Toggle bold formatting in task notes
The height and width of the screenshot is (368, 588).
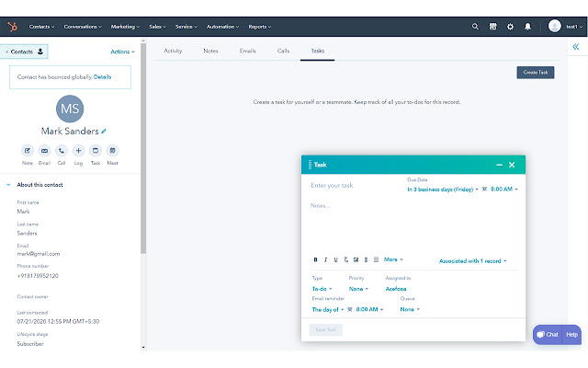pyautogui.click(x=315, y=259)
